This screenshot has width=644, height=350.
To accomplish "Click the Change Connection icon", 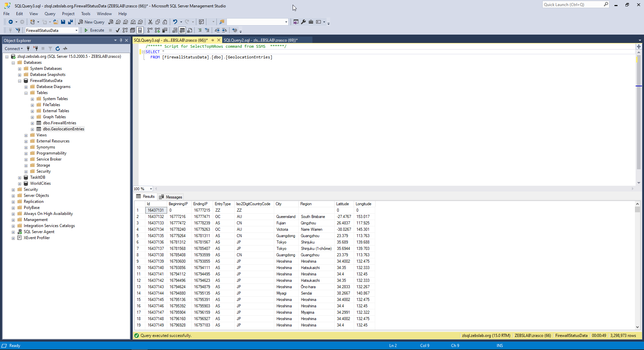I will [18, 30].
